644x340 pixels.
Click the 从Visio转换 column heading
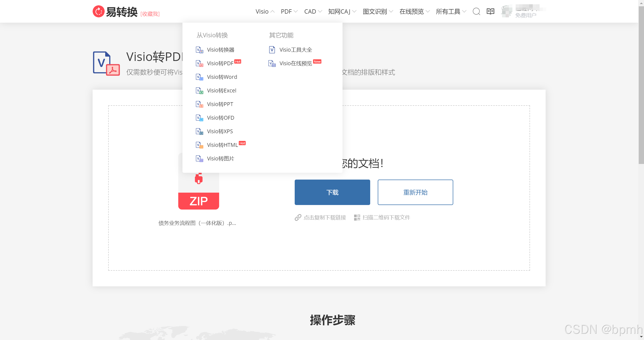tap(212, 35)
